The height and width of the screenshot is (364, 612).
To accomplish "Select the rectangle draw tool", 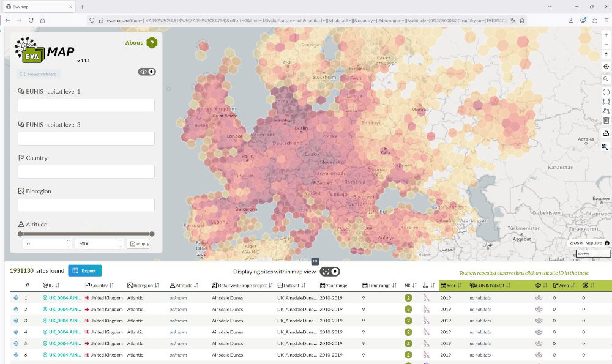I will pyautogui.click(x=606, y=101).
